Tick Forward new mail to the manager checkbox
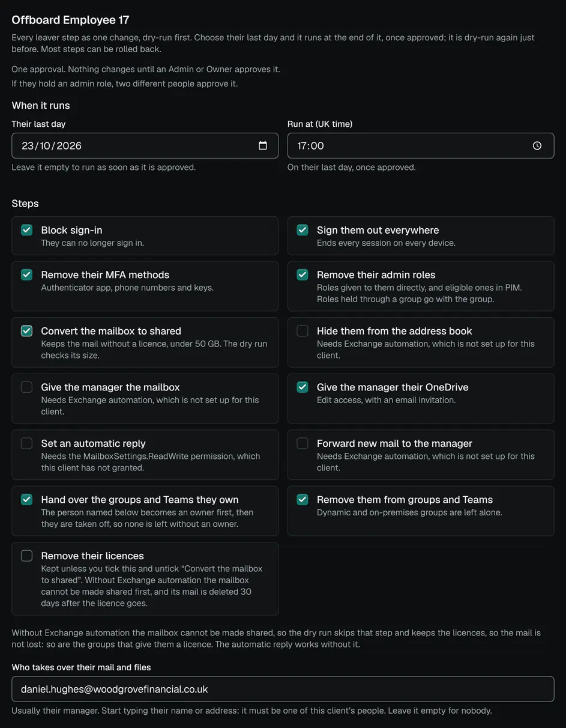Viewport: 566px width, 728px height. click(x=303, y=443)
